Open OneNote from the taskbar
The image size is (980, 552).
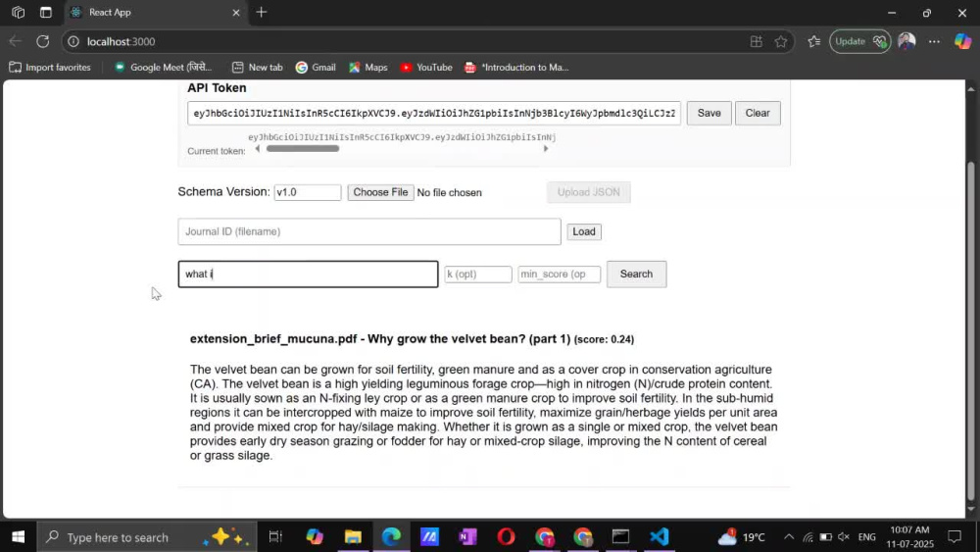point(467,536)
